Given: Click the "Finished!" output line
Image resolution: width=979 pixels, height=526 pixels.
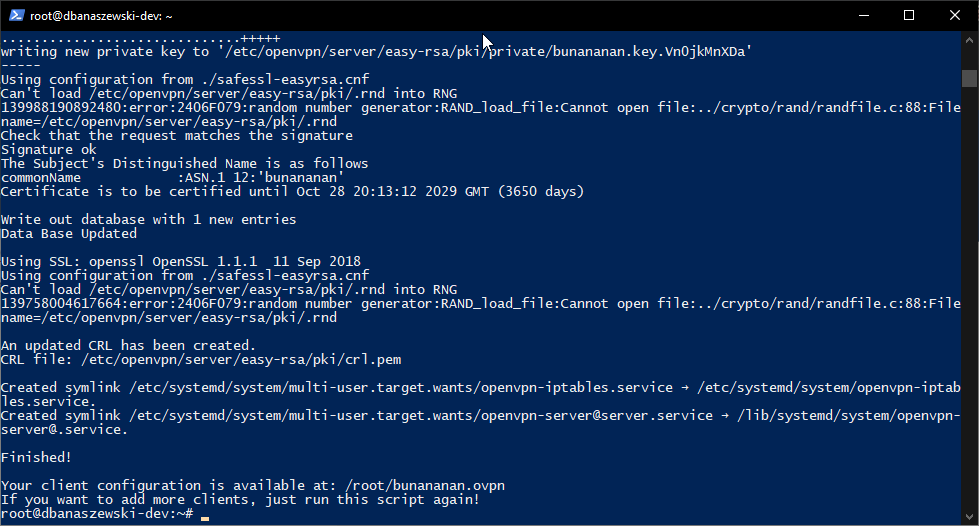Looking at the screenshot, I should pyautogui.click(x=36, y=457).
